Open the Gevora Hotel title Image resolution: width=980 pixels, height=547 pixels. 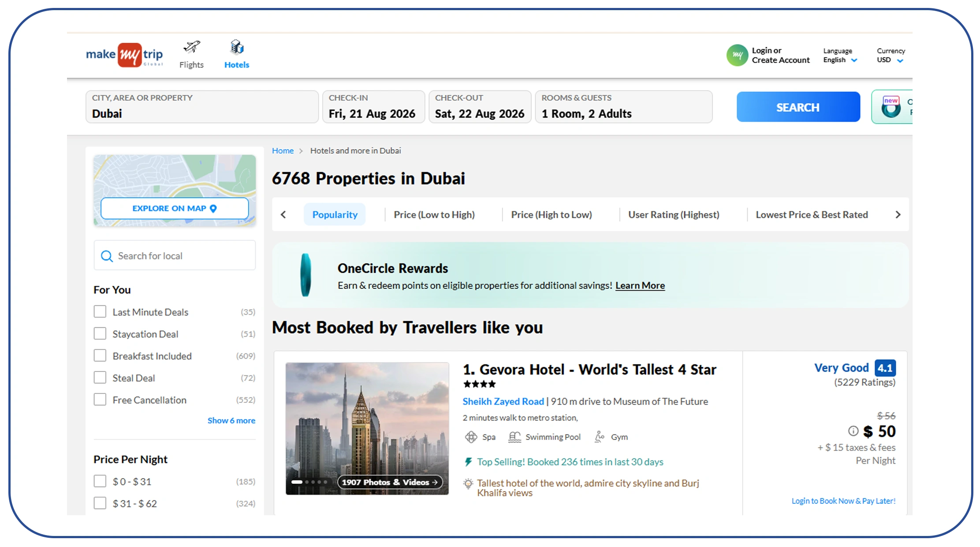click(589, 369)
